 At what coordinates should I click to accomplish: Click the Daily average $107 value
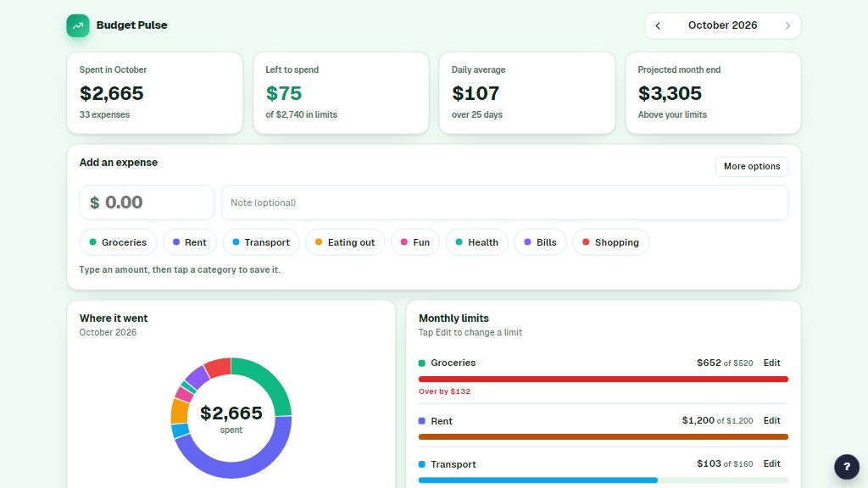click(x=476, y=93)
